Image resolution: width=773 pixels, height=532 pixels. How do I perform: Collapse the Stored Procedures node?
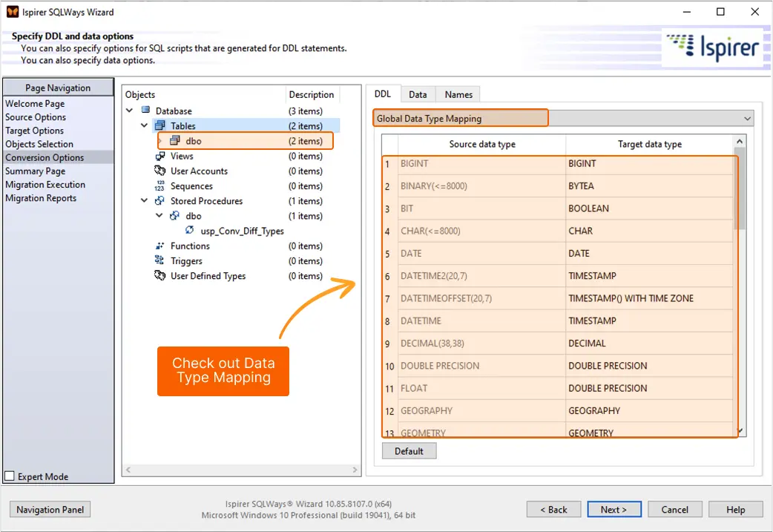click(145, 201)
